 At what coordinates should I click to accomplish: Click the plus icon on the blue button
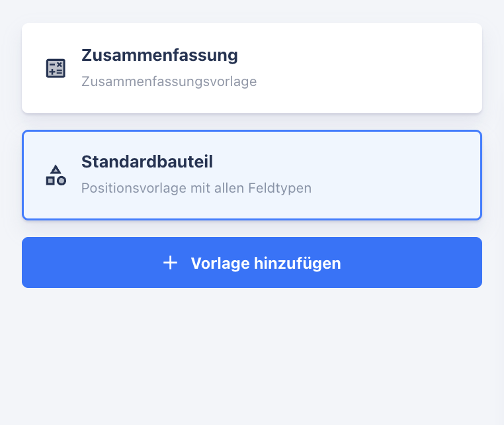pyautogui.click(x=171, y=263)
